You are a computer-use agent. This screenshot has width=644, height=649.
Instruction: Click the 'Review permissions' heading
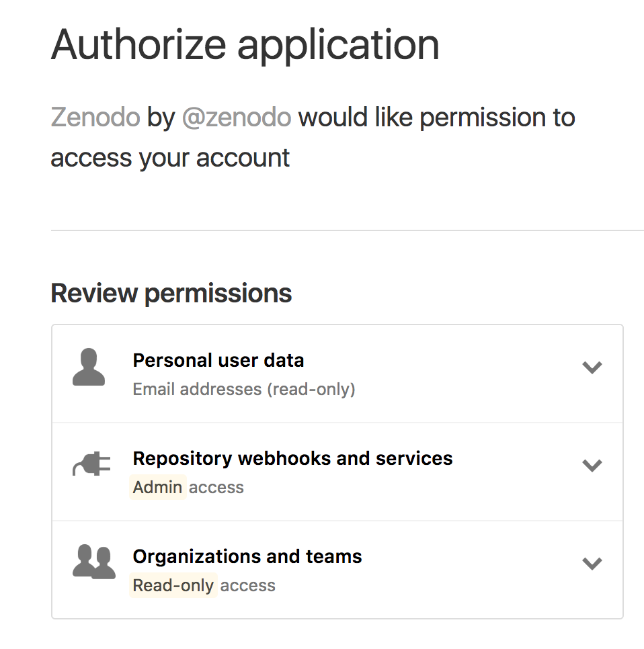(171, 294)
